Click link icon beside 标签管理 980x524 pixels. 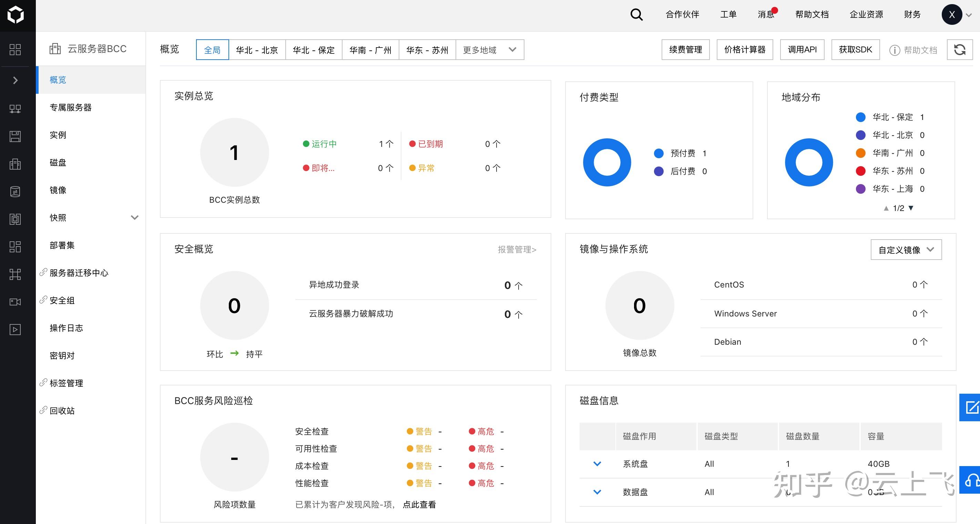pos(43,382)
